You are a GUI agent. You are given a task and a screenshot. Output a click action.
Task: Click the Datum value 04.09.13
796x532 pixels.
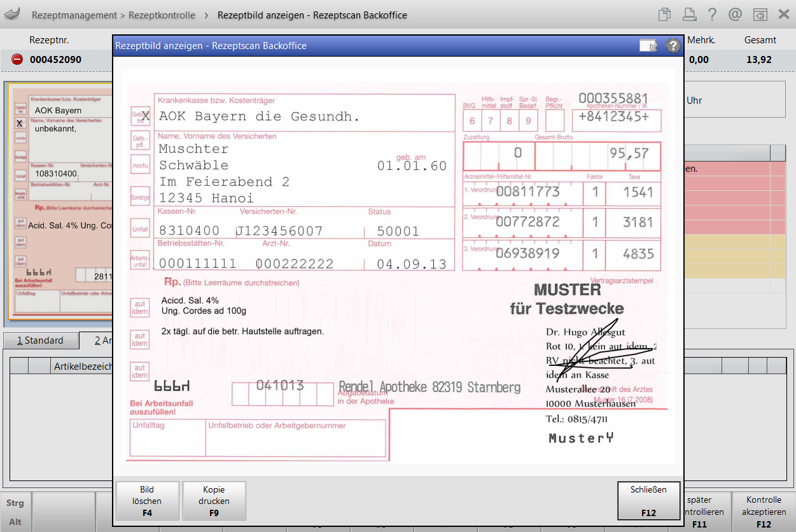(412, 263)
